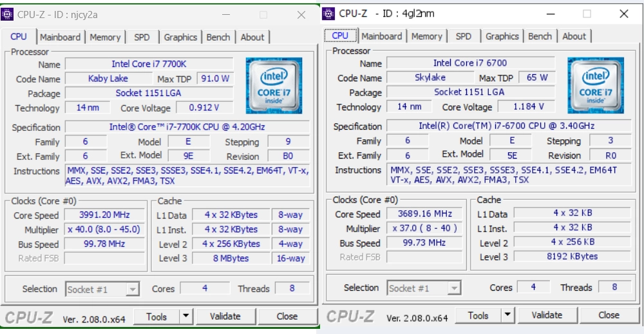The image size is (644, 334).
Task: Select CPU tab in the 7700K window
Action: click(x=19, y=36)
